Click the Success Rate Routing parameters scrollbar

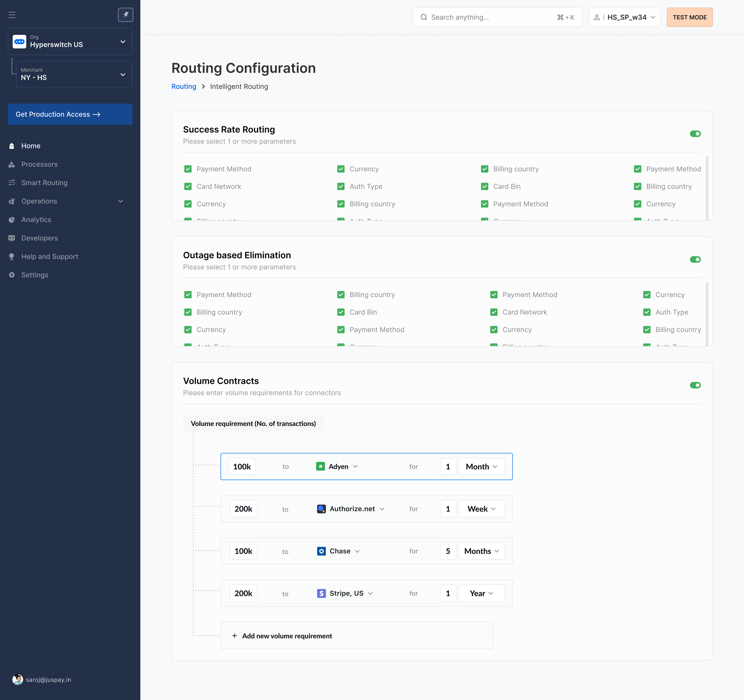tap(707, 187)
